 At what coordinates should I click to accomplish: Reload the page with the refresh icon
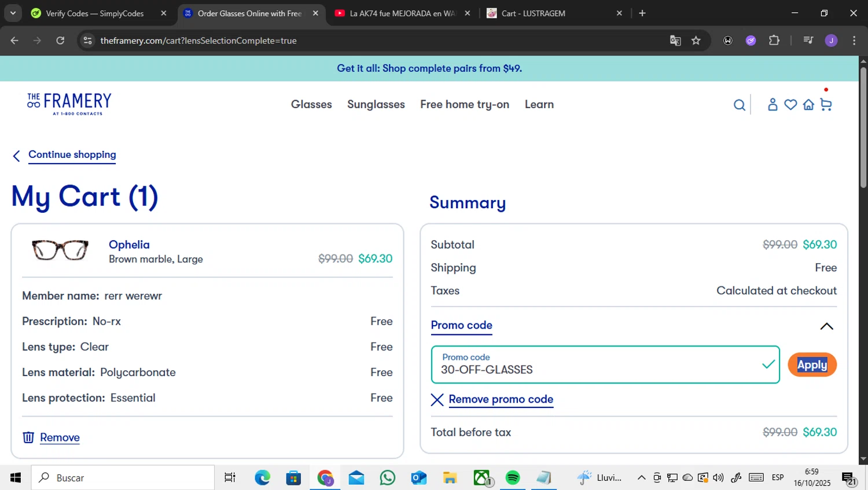click(x=60, y=40)
